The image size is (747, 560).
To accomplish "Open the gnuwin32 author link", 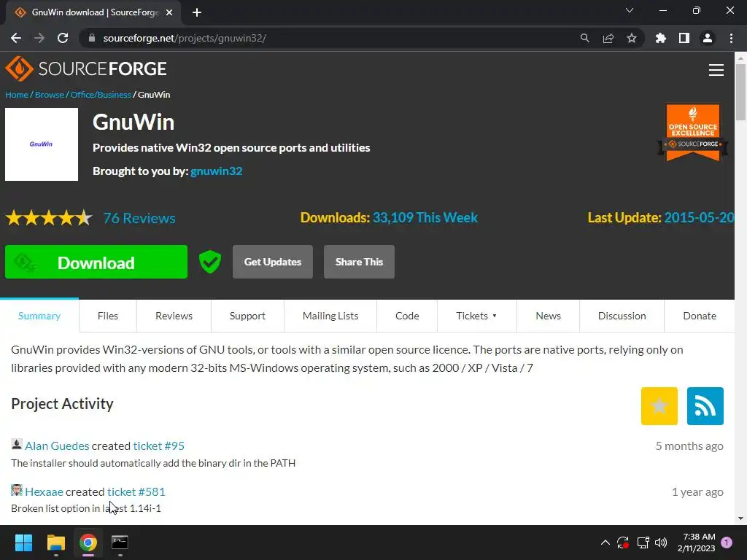I will [216, 171].
